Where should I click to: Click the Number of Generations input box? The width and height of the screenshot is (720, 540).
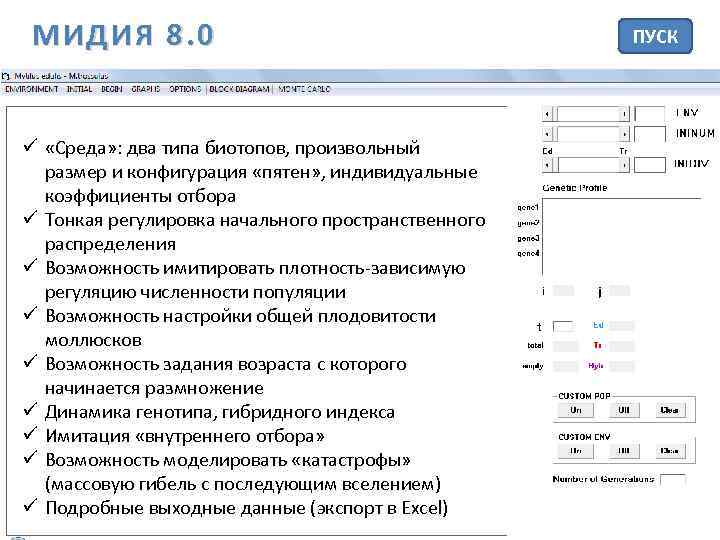pos(673,480)
